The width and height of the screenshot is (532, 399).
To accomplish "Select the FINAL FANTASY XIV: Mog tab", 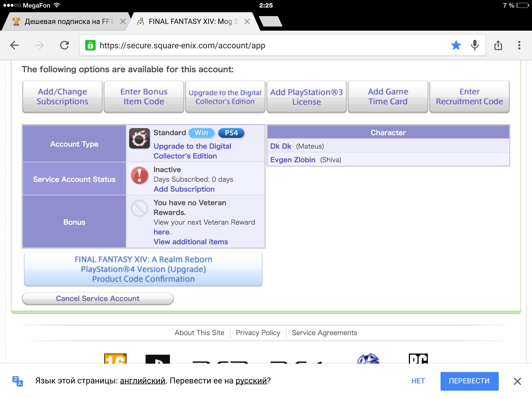I will point(194,21).
